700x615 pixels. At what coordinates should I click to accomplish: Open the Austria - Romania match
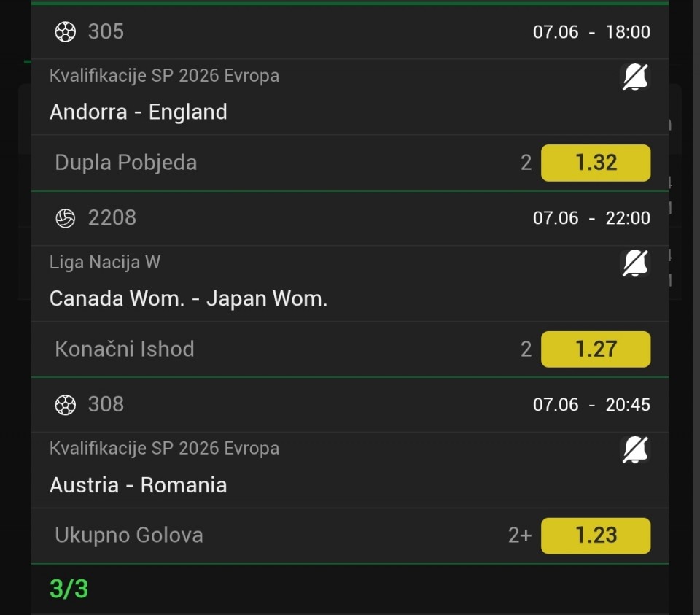(x=139, y=485)
